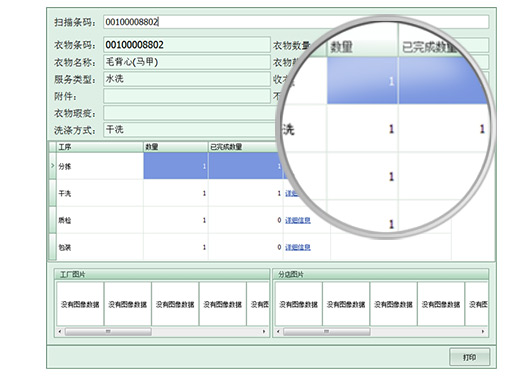This screenshot has width=526, height=389.
Task: Focus the 扫描条码 input field
Action: click(x=296, y=22)
